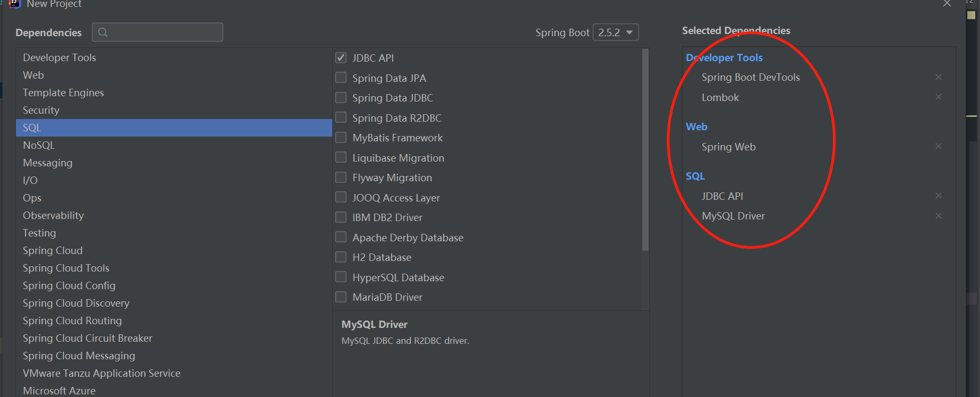Remove selected JDBC API using its X icon

939,196
